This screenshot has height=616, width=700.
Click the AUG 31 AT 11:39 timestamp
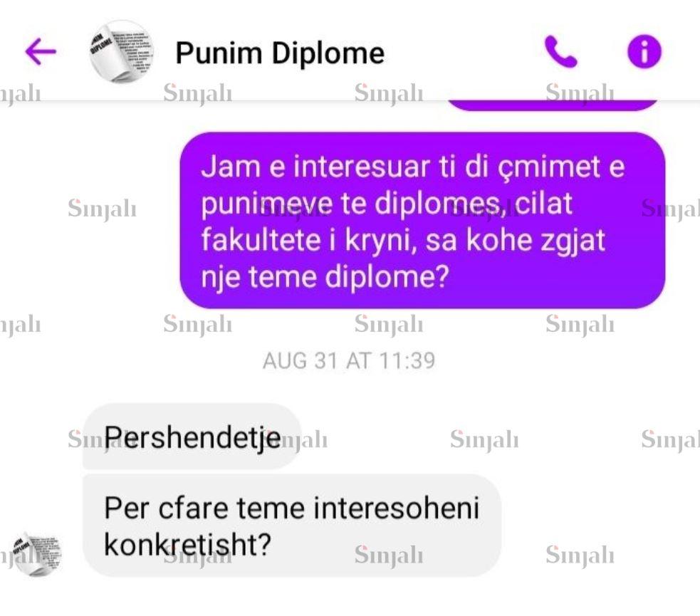coord(349,360)
